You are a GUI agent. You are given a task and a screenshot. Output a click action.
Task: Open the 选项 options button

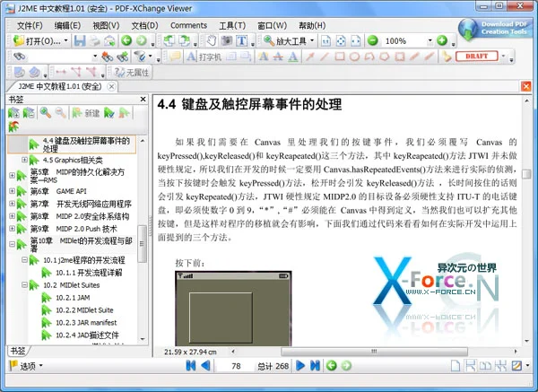click(x=26, y=366)
